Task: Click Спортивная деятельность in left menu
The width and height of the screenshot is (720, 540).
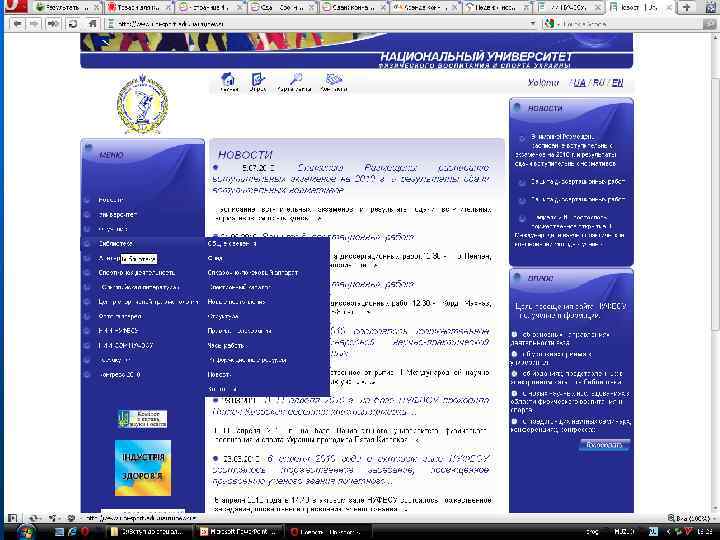Action: point(136,272)
